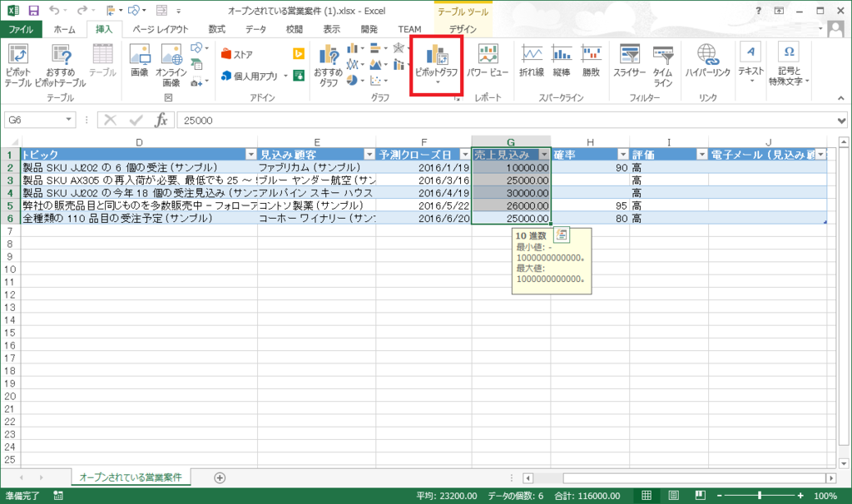Open the filter dropdown for 確率 column
Viewport: 852px width, 504px height.
tap(623, 155)
